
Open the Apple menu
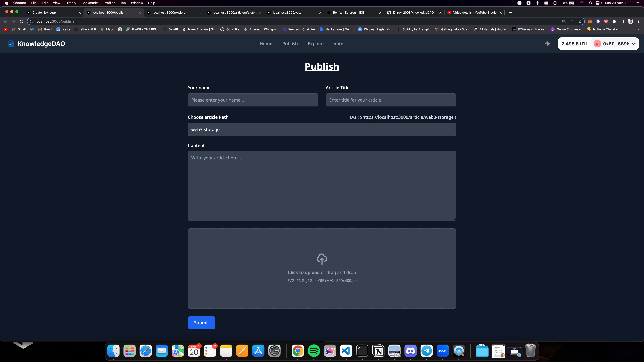[7, 3]
